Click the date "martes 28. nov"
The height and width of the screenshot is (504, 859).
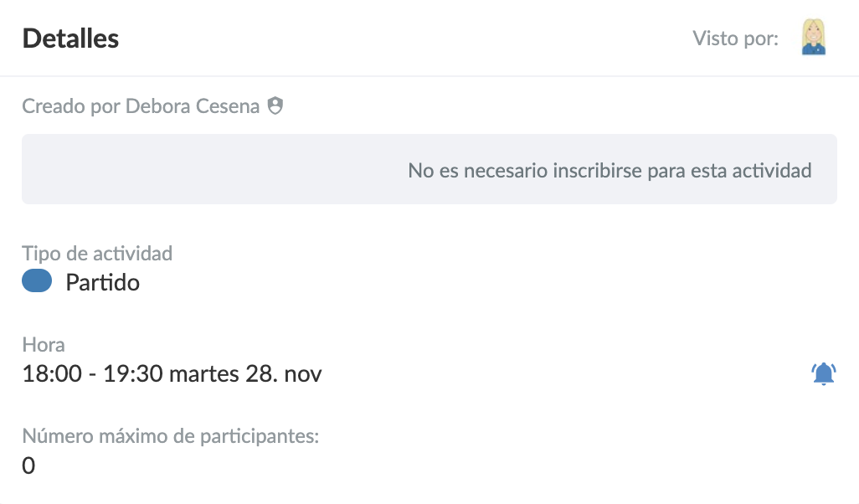click(244, 373)
